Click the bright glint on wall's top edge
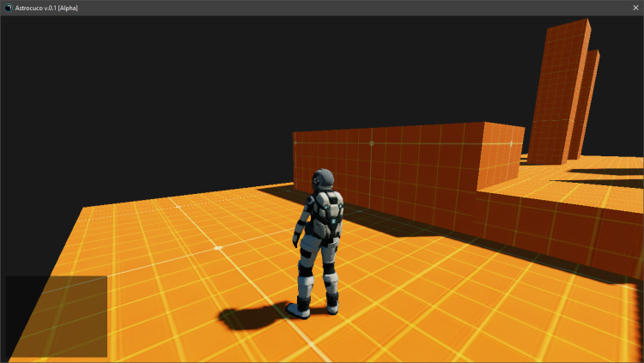644x363 pixels. 513,140
